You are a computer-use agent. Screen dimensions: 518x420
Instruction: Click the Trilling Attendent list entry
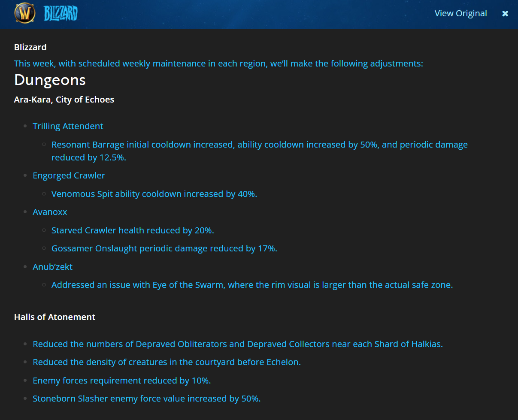(68, 126)
